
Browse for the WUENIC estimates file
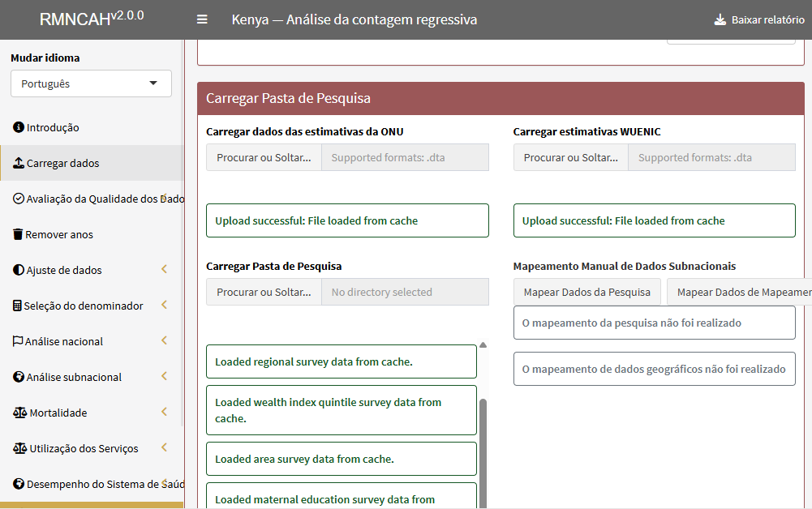571,158
